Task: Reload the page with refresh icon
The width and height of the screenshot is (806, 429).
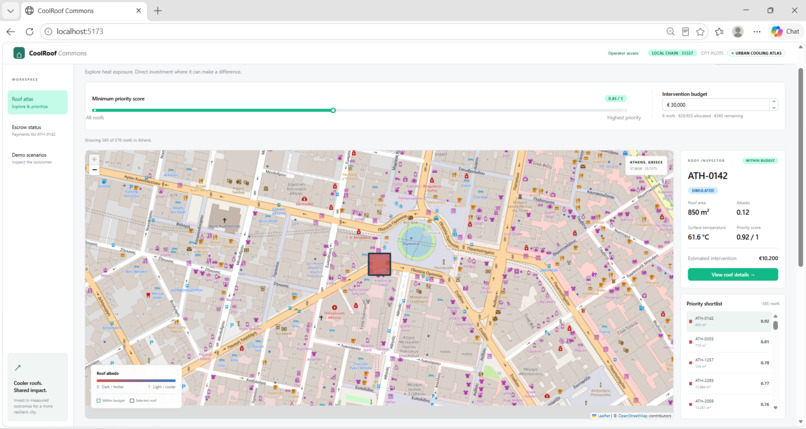Action: (29, 31)
